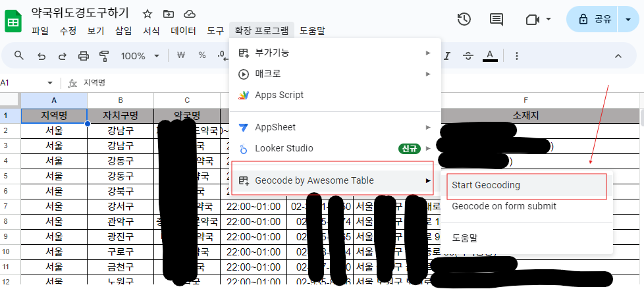This screenshot has width=644, height=289.
Task: Click the 구로구 cell
Action: coord(121,252)
